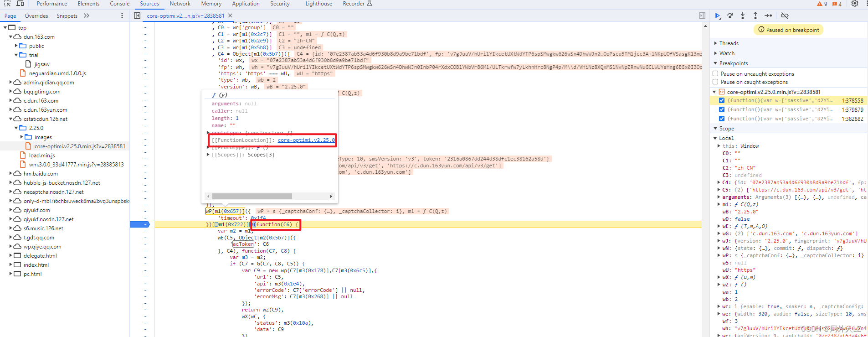
Task: Open the Memory tab
Action: tap(211, 4)
